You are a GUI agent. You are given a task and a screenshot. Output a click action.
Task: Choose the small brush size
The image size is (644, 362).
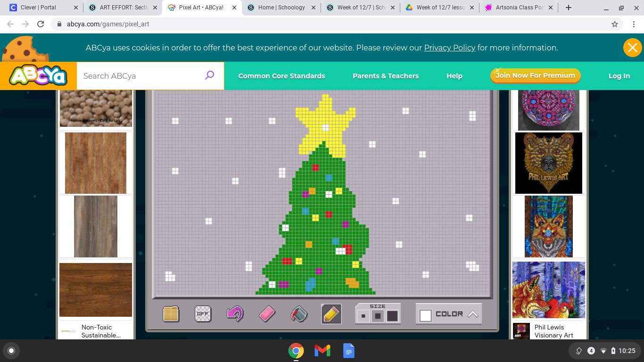pos(363,316)
